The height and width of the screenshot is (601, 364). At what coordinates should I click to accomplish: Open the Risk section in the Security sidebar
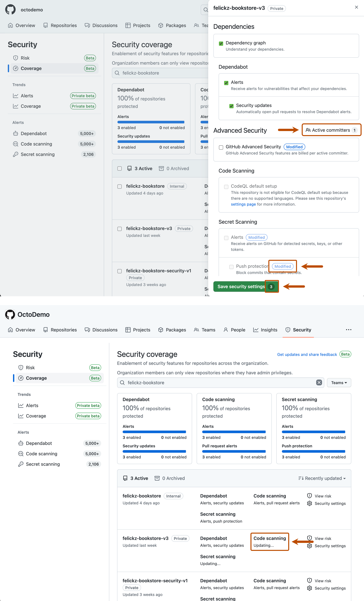coord(30,368)
